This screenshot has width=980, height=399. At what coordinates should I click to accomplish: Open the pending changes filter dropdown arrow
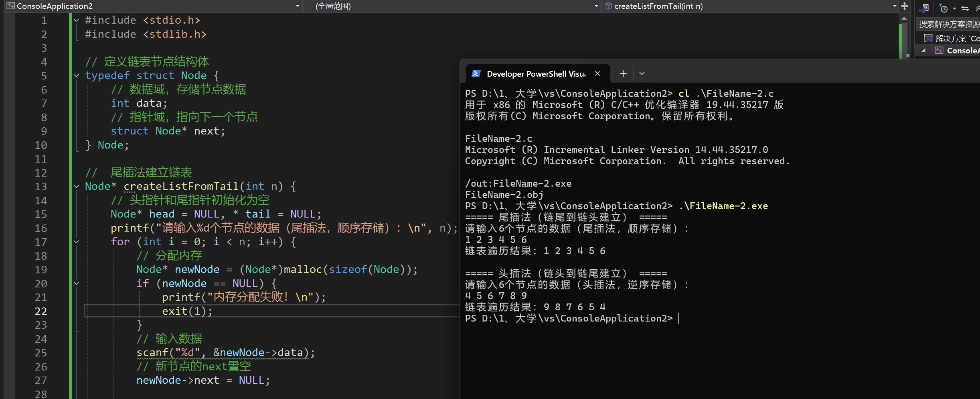[954, 8]
